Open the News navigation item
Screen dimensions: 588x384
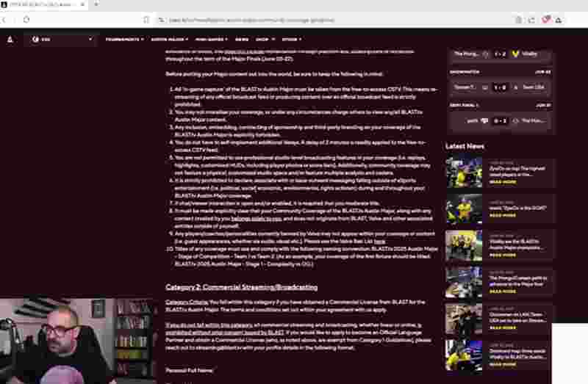pyautogui.click(x=242, y=40)
